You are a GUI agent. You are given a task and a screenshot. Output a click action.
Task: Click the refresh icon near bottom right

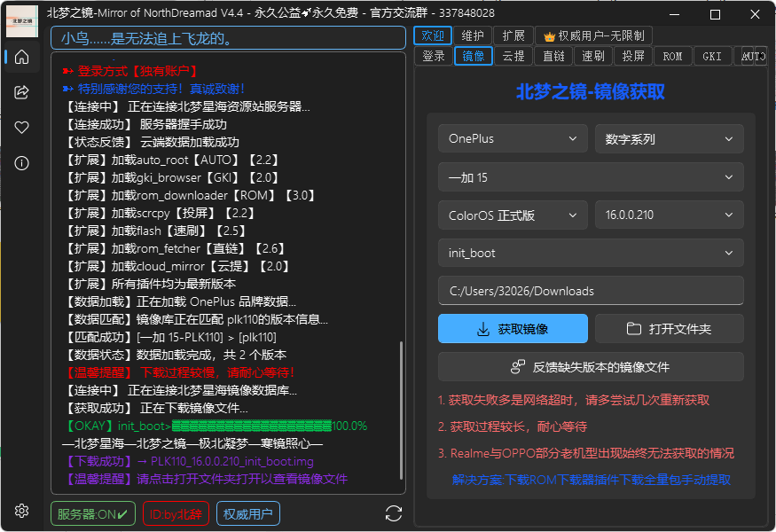coord(394,512)
